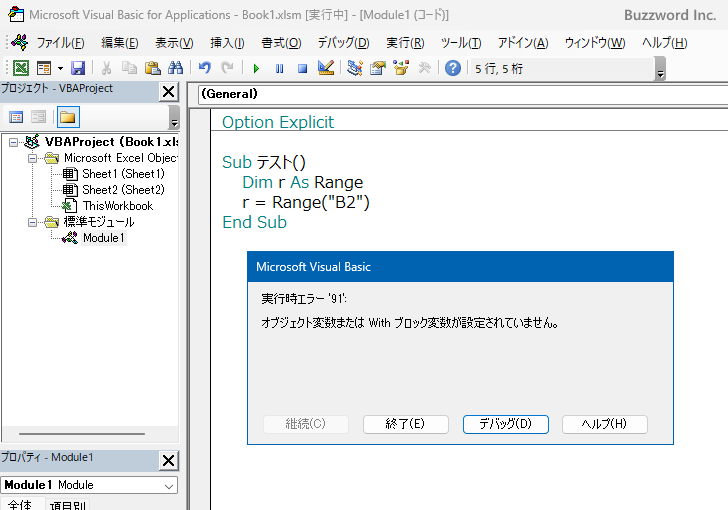
Task: Open the Properties Window icon
Action: 378,68
